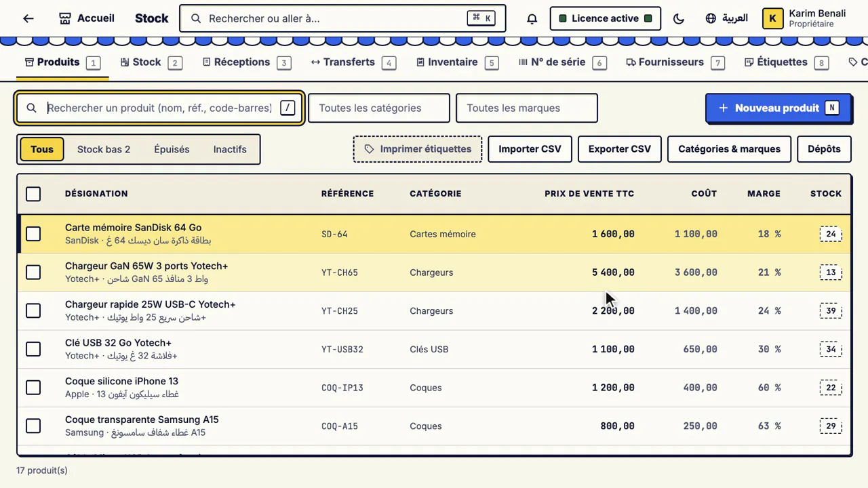Viewport: 868px width, 488px height.
Task: Click the slash shortcut badge in product search
Action: (x=288, y=108)
